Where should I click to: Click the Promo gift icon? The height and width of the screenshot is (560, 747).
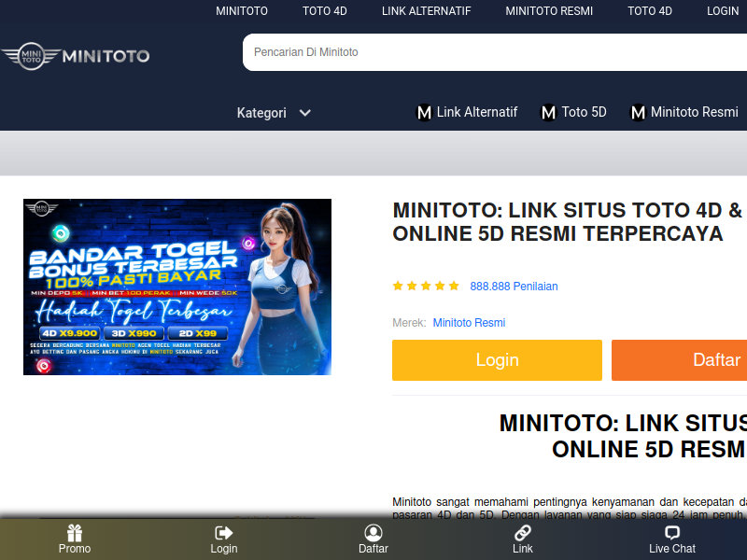75,533
